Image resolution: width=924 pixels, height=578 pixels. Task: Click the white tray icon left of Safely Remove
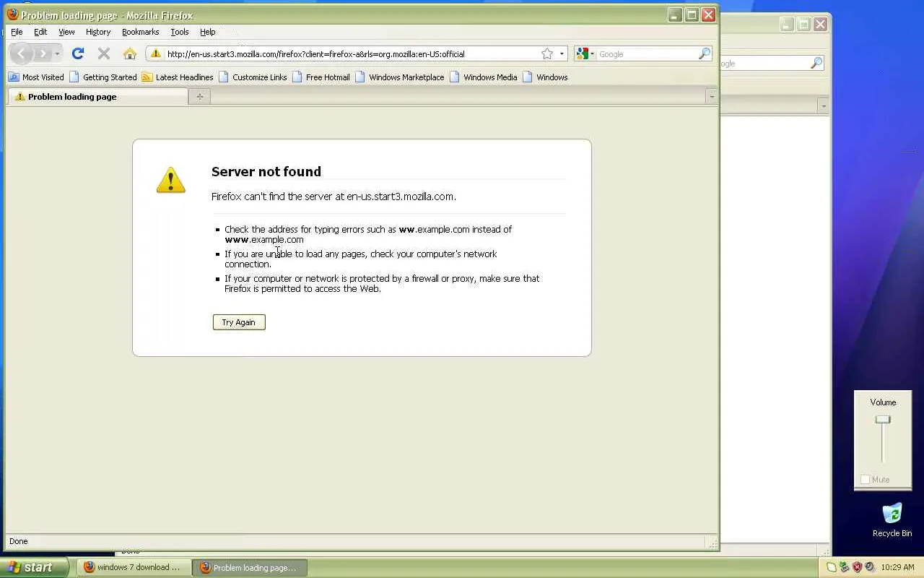(x=832, y=568)
